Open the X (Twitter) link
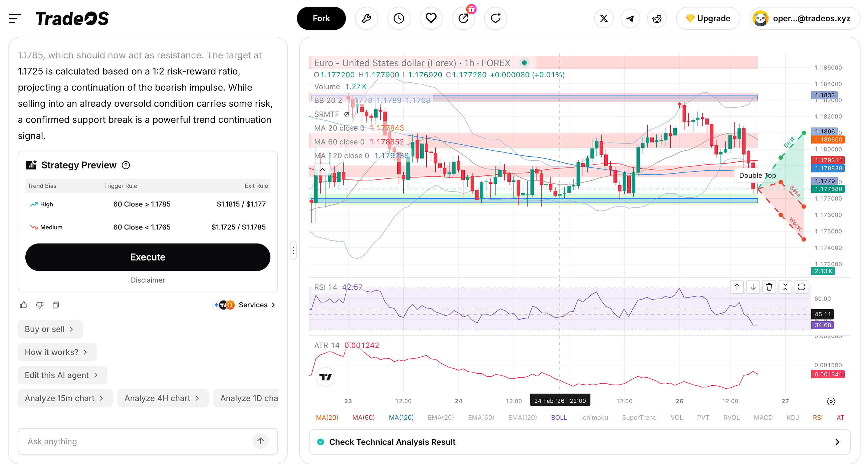The width and height of the screenshot is (868, 473). pos(604,19)
